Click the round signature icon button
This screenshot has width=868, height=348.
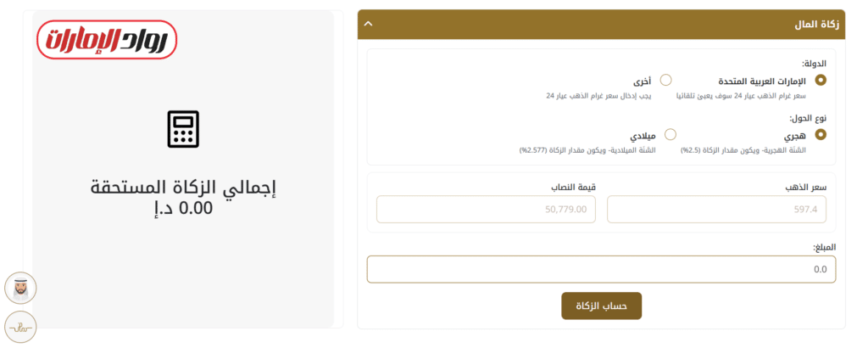(20, 327)
